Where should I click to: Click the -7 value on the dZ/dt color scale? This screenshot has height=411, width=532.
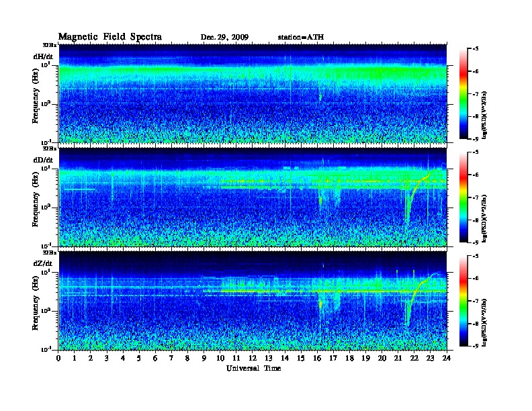point(476,301)
